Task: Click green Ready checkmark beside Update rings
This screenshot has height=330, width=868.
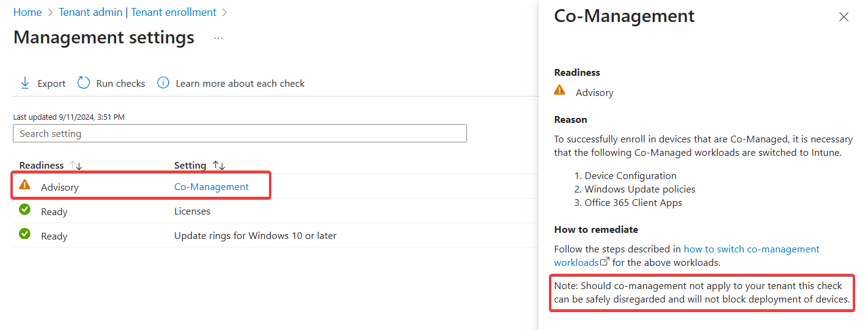Action: click(x=24, y=233)
